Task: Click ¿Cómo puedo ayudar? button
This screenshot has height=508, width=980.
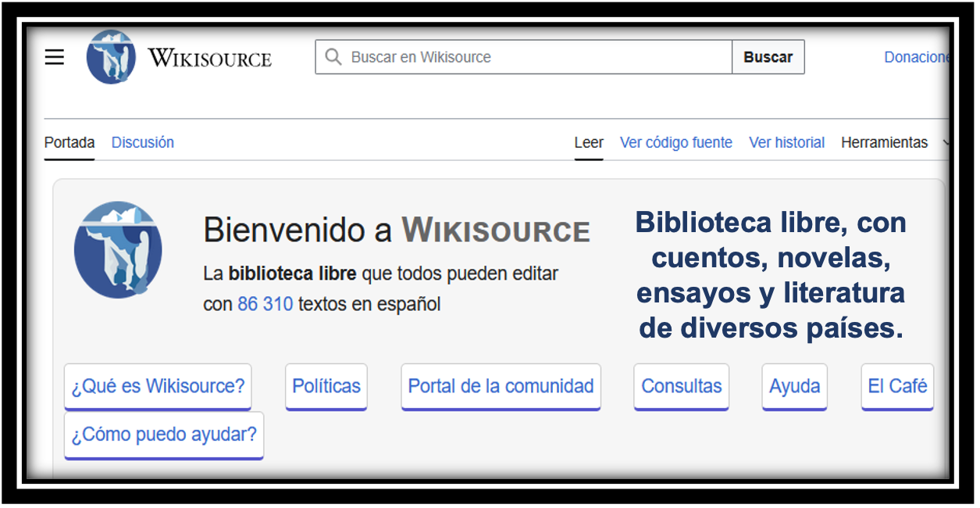Action: (164, 435)
